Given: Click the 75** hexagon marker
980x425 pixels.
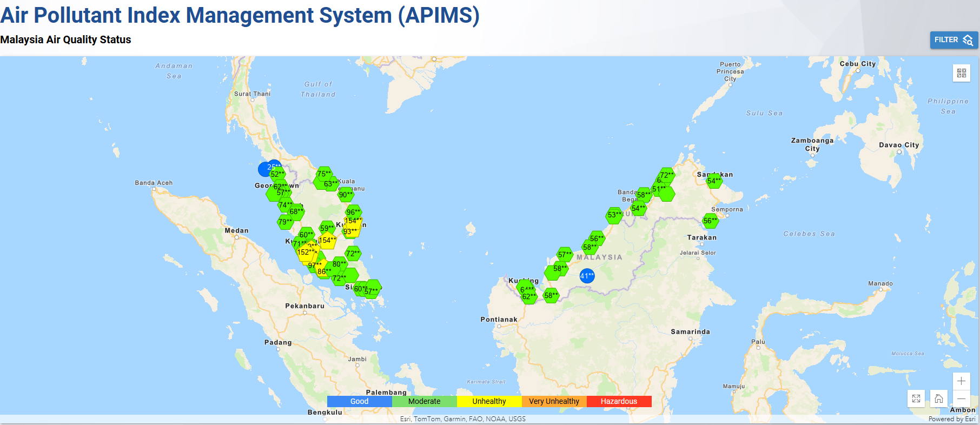Looking at the screenshot, I should tap(324, 174).
